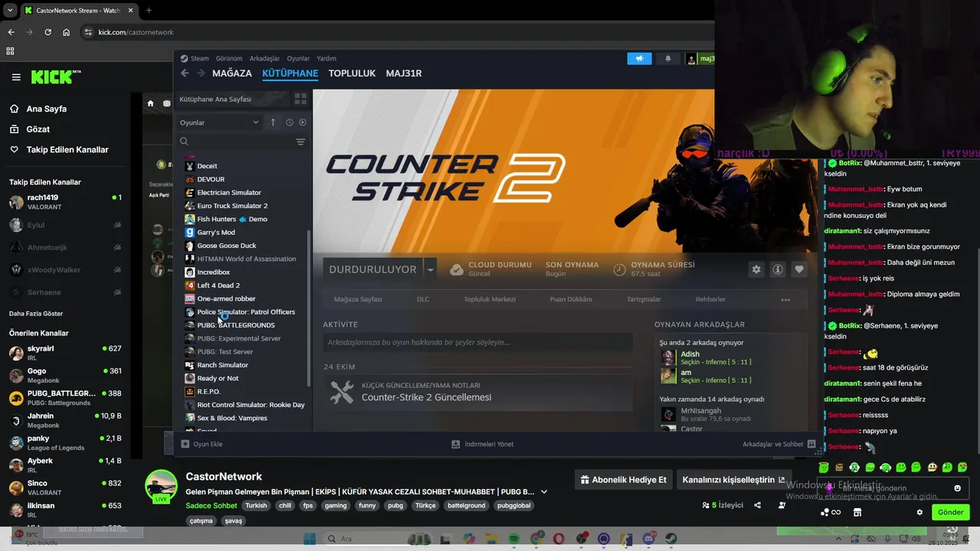The width and height of the screenshot is (980, 551).
Task: Open Counter-Strike 2 Güncellemesi news item
Action: pos(426,397)
